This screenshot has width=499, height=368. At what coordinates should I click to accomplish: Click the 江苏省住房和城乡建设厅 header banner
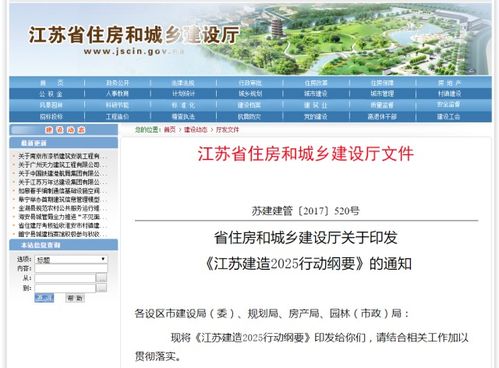250,39
